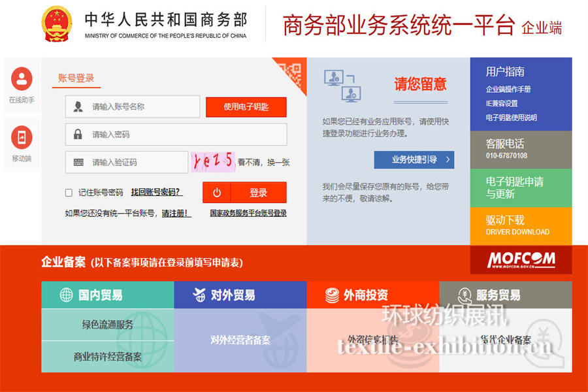This screenshot has height=392, width=588.
Task: Enable the 记住账号密码 checkbox
Action: pyautogui.click(x=69, y=193)
